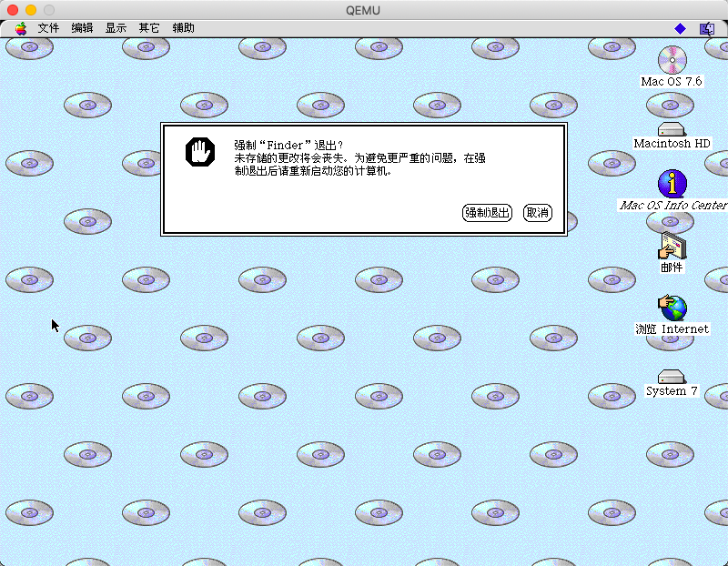Click the System 7 label
The width and height of the screenshot is (728, 566).
(x=672, y=391)
